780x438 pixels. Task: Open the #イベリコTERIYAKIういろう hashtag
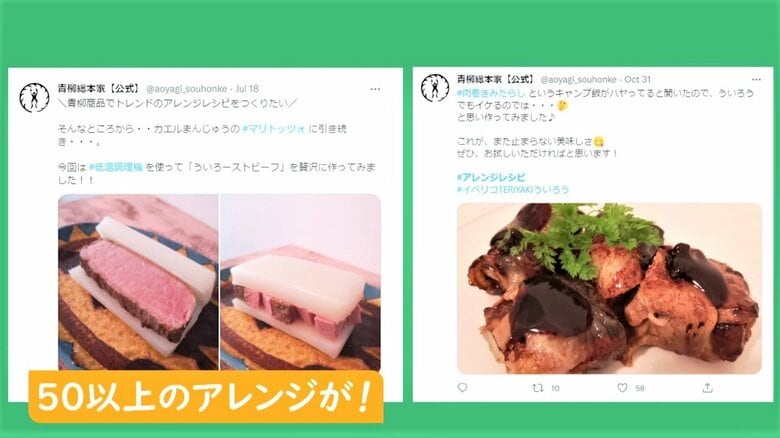click(513, 190)
